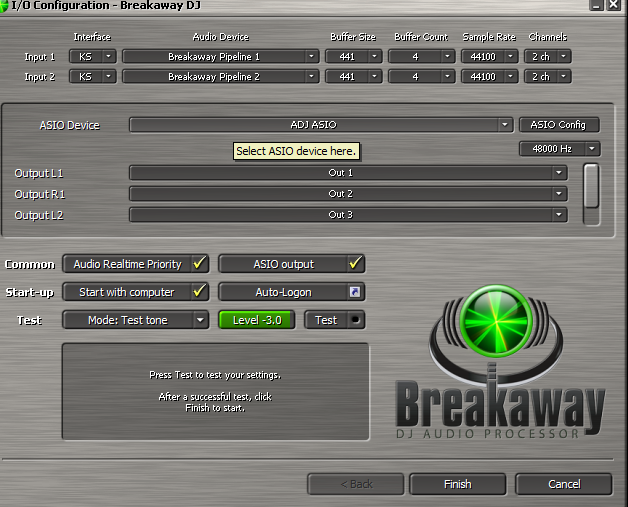Open Breakaway Pipeline 1 audio device dropdown

point(221,56)
